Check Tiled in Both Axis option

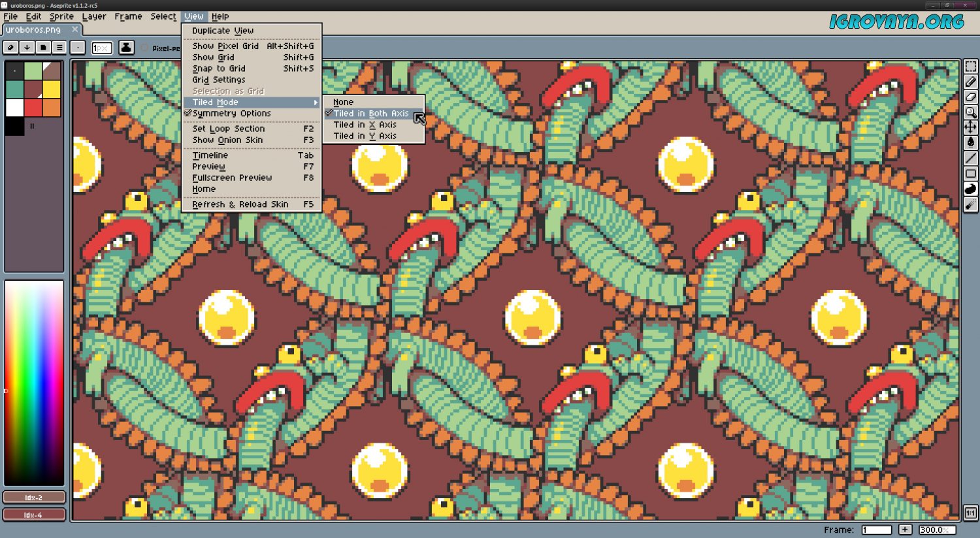point(371,114)
